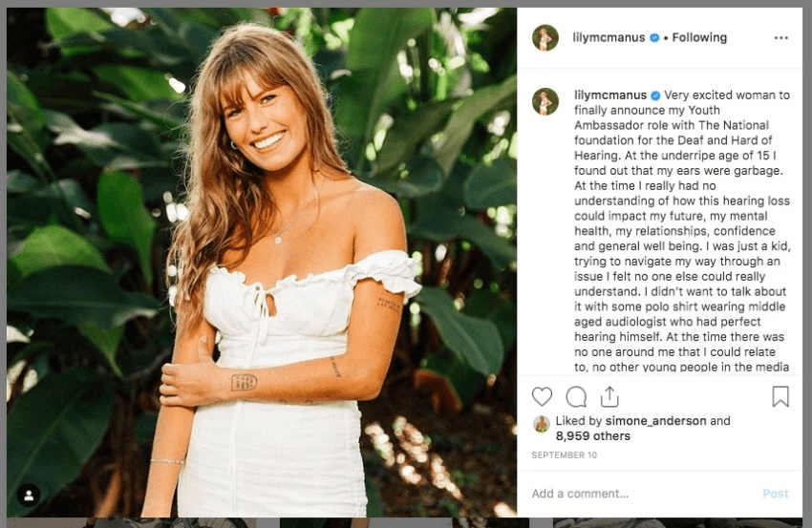Click the comment speech bubble icon

pos(576,396)
